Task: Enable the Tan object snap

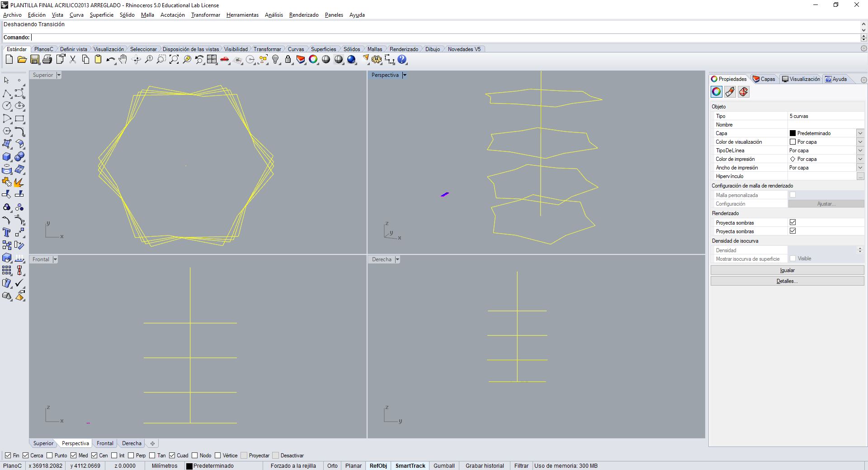Action: 152,456
